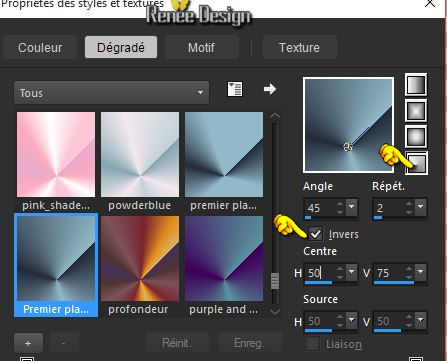447x361 pixels.
Task: Click the Réinit. button
Action: 177,343
